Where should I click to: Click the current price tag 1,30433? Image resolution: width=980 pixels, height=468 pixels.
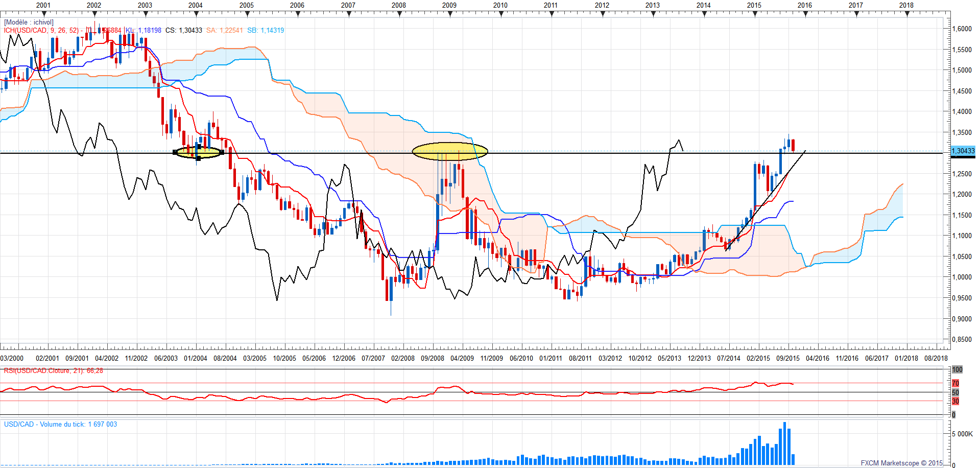click(963, 151)
